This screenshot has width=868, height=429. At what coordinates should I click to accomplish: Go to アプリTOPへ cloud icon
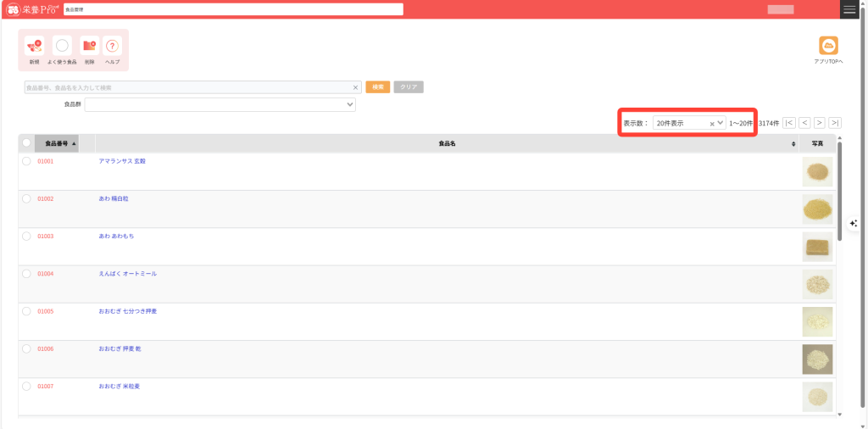[x=828, y=46]
